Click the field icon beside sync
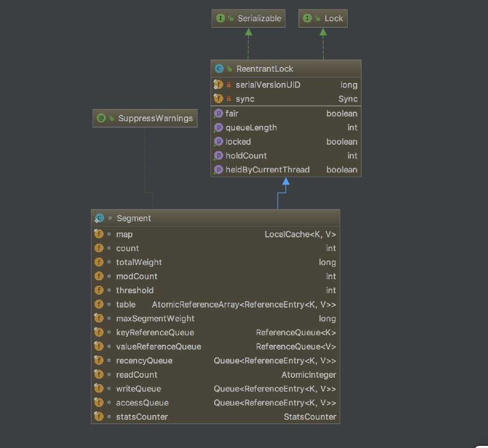The image size is (488, 448). click(218, 98)
